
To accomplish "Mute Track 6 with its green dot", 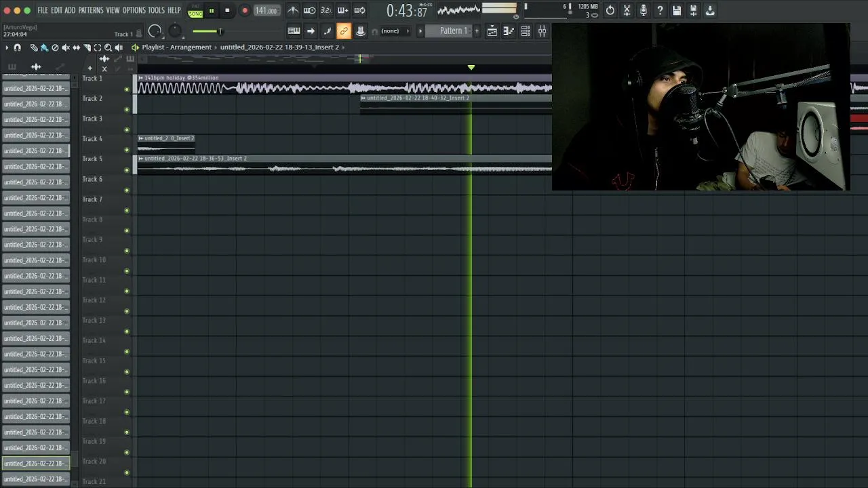I will [x=127, y=190].
